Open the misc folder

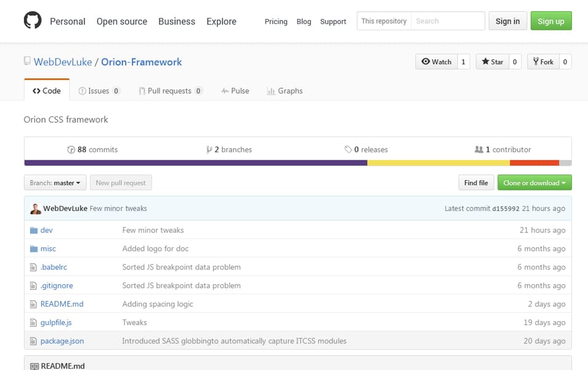click(x=48, y=249)
